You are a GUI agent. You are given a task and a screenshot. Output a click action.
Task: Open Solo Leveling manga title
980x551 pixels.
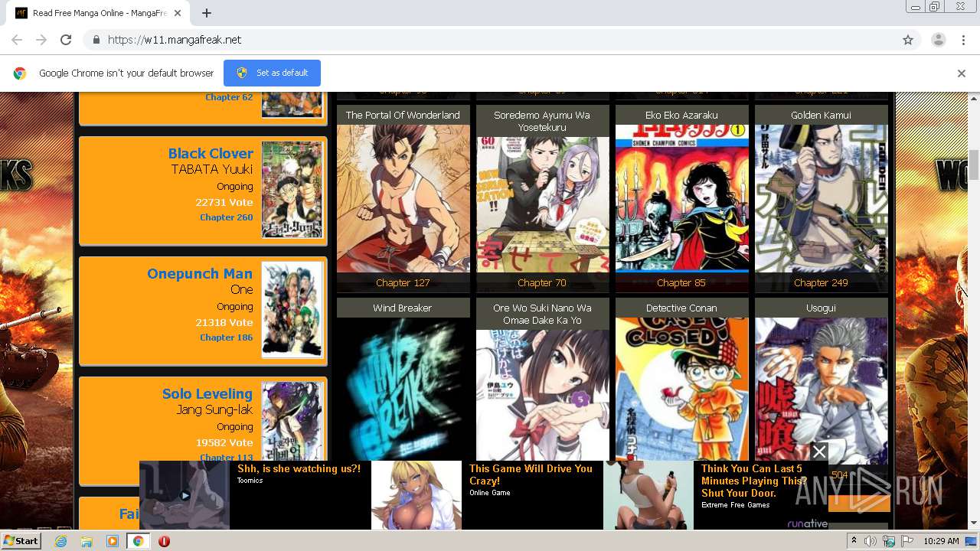[x=207, y=393]
